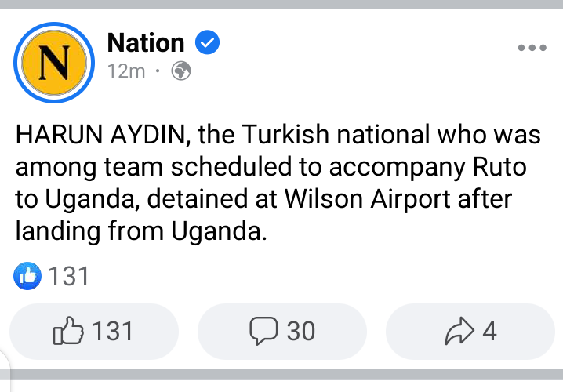This screenshot has height=392, width=563.
Task: Click the "12m" post timestamp
Action: (126, 71)
